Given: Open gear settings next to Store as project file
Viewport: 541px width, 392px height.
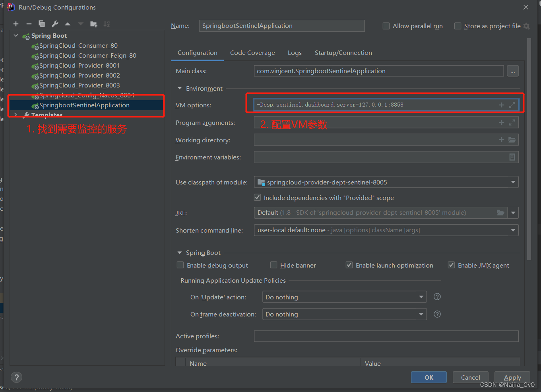Looking at the screenshot, I should coord(526,26).
